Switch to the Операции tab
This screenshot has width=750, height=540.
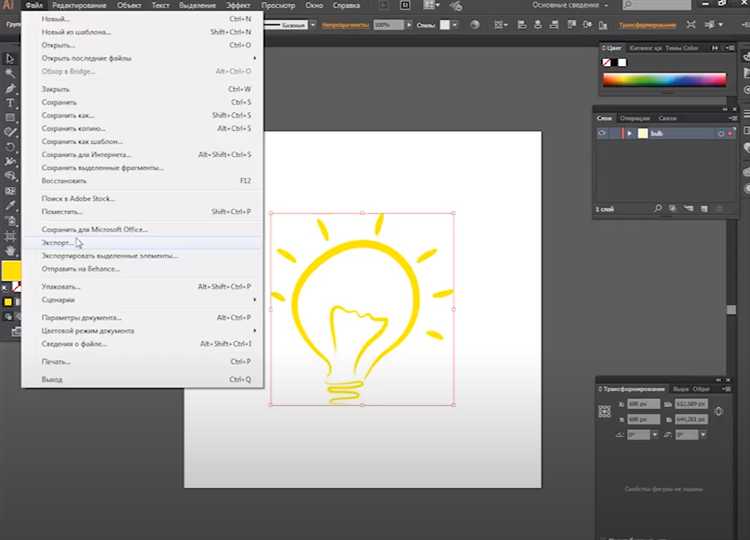634,118
